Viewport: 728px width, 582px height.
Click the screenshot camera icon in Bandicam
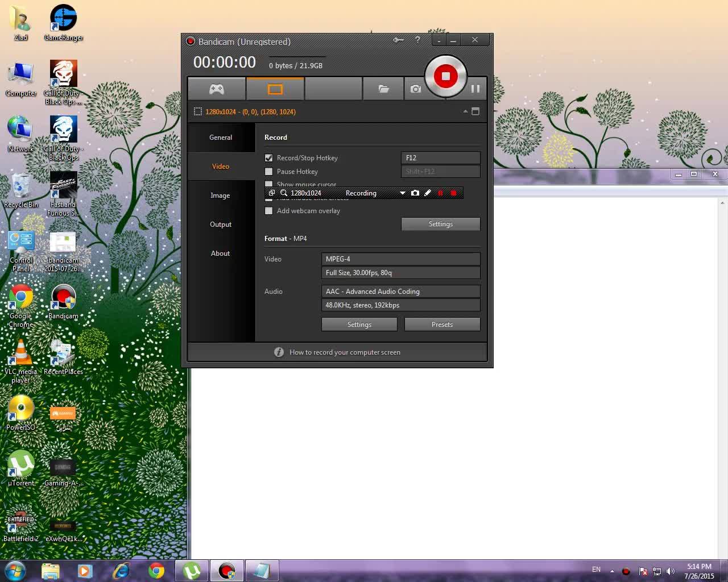(416, 89)
